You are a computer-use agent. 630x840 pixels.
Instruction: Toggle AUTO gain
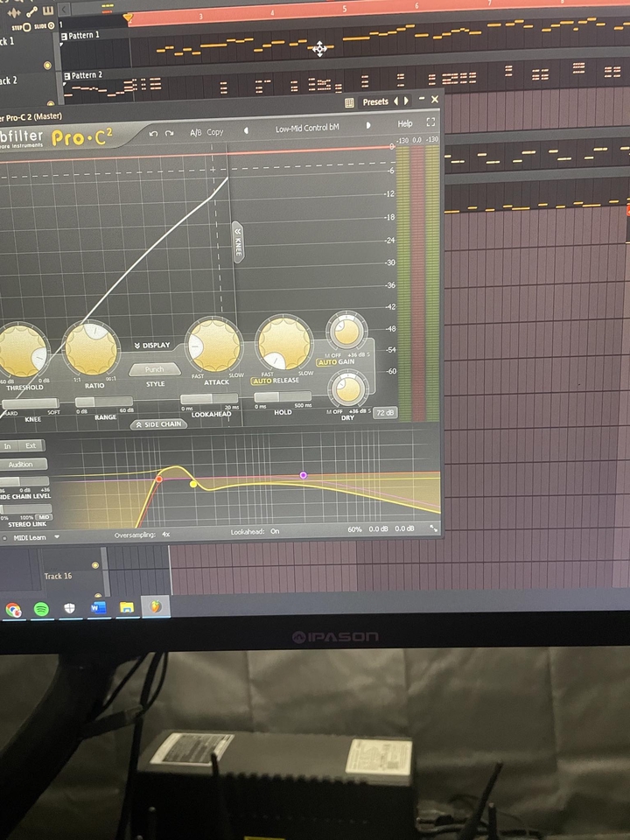(326, 362)
